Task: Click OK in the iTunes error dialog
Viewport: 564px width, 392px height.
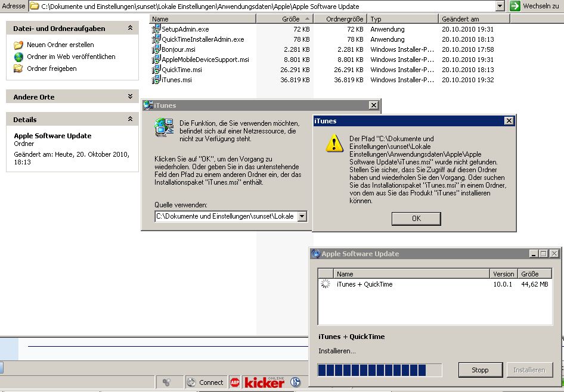Action: click(416, 219)
